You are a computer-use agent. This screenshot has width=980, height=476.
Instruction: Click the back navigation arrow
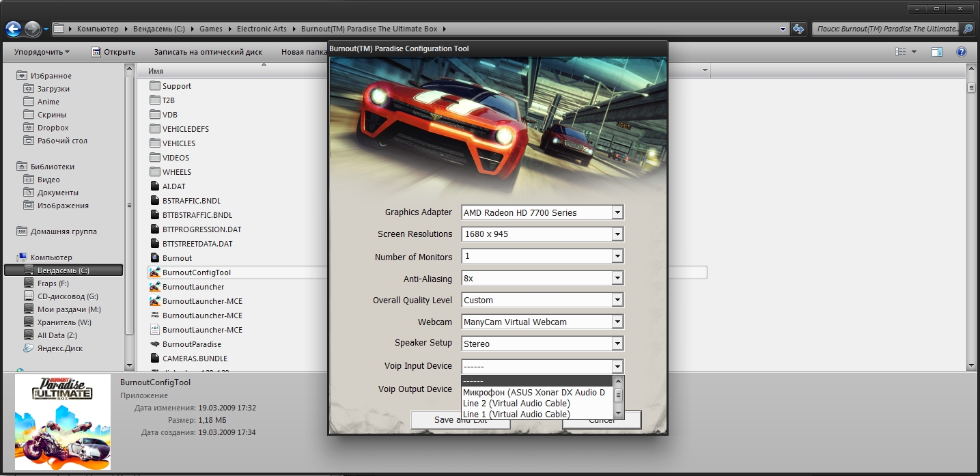pos(13,29)
